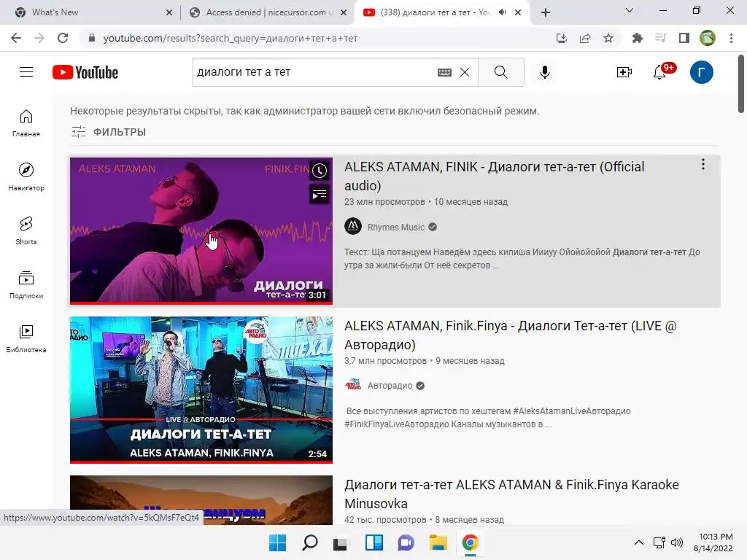Screen dimensions: 747x560
Task: Open notifications bell with 9+ badge
Action: point(659,72)
